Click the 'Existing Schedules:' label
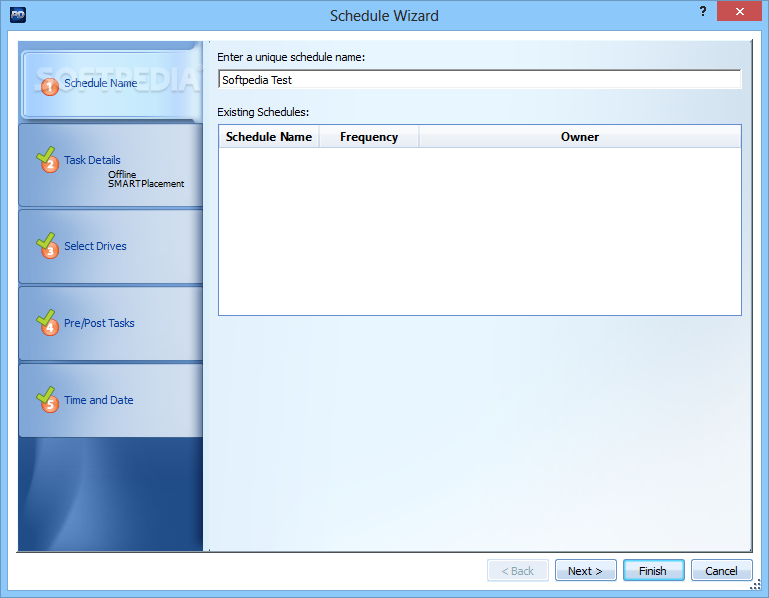769x598 pixels. coord(263,112)
